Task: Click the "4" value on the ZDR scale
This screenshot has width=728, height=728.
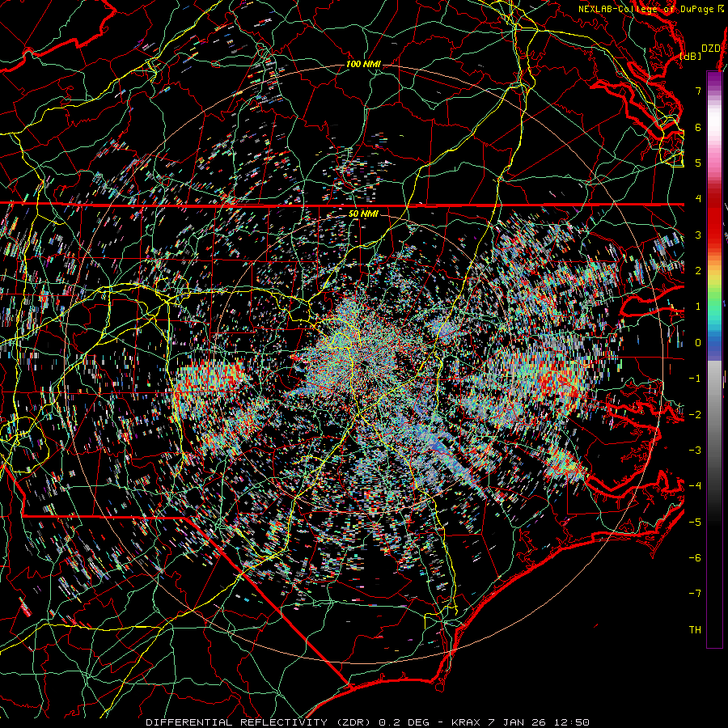Action: 698,199
